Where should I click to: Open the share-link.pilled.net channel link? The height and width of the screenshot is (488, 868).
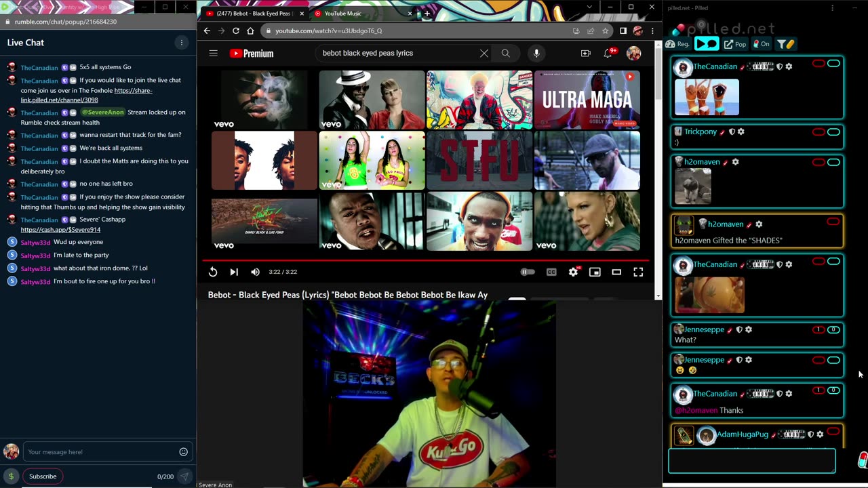coord(86,95)
